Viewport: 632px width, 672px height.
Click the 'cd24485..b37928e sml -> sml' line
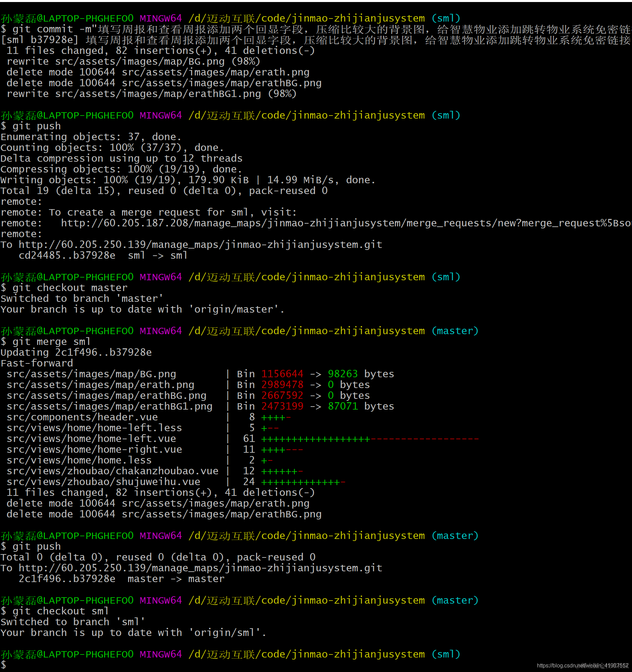pos(103,256)
